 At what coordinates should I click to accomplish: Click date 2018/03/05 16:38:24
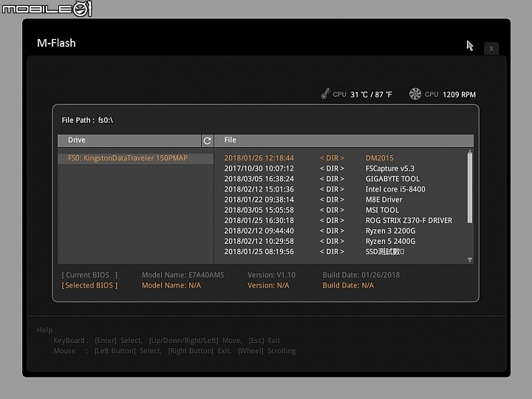coord(259,179)
